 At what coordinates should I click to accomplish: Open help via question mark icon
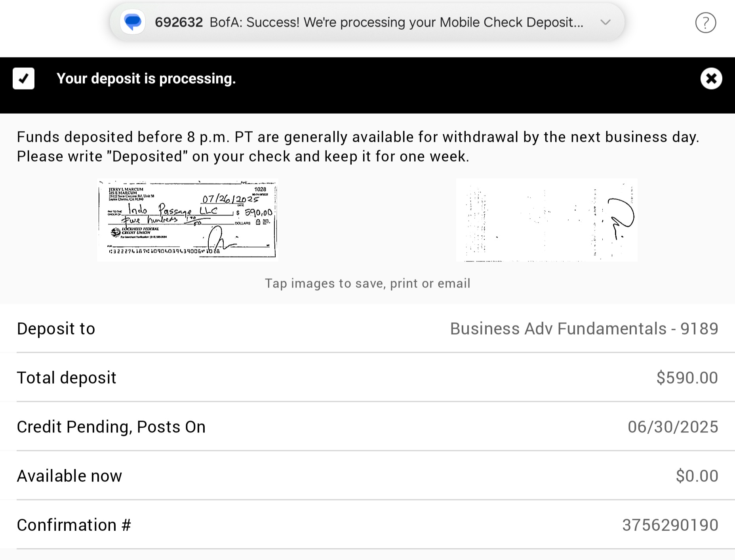[x=705, y=23]
